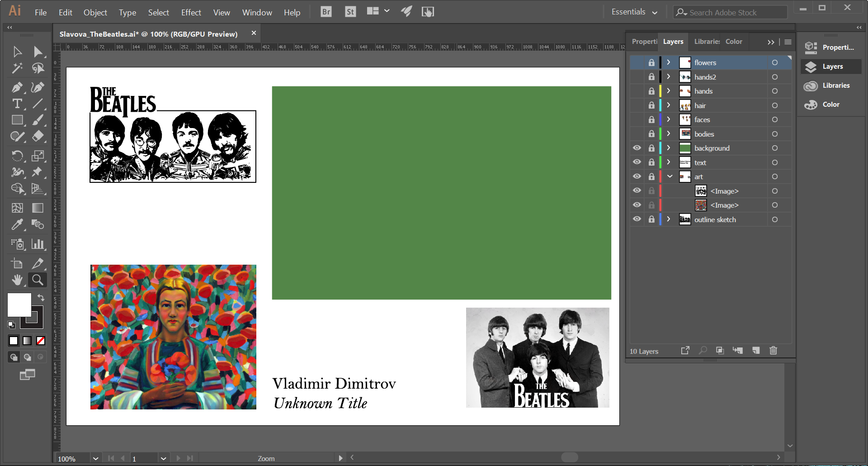Pick the Scale tool
Screen dimensions: 868x466
tap(38, 156)
